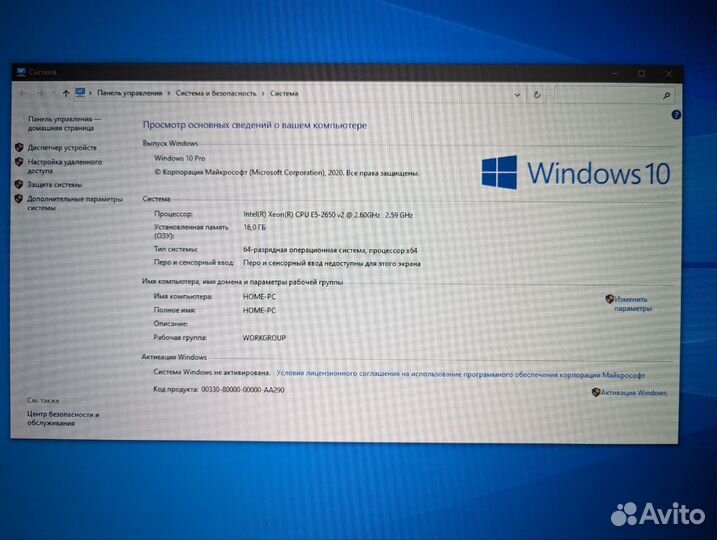Click the computer icon in address bar
This screenshot has height=540, width=717.
(80, 93)
